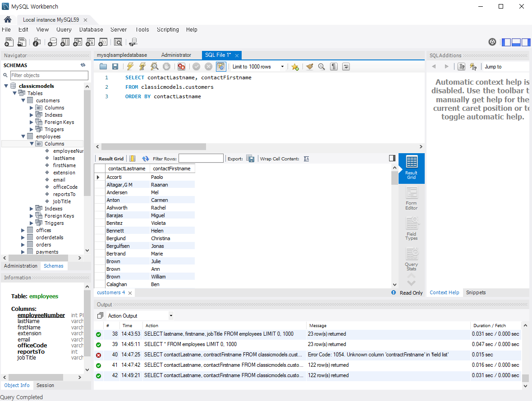532x401 pixels.
Task: Expand Foreign Keys under customers
Action: coord(32,122)
